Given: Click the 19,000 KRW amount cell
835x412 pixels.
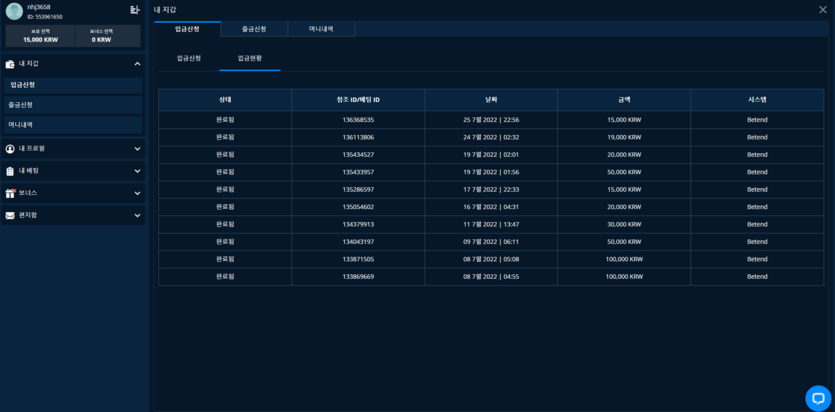Looking at the screenshot, I should pos(624,137).
